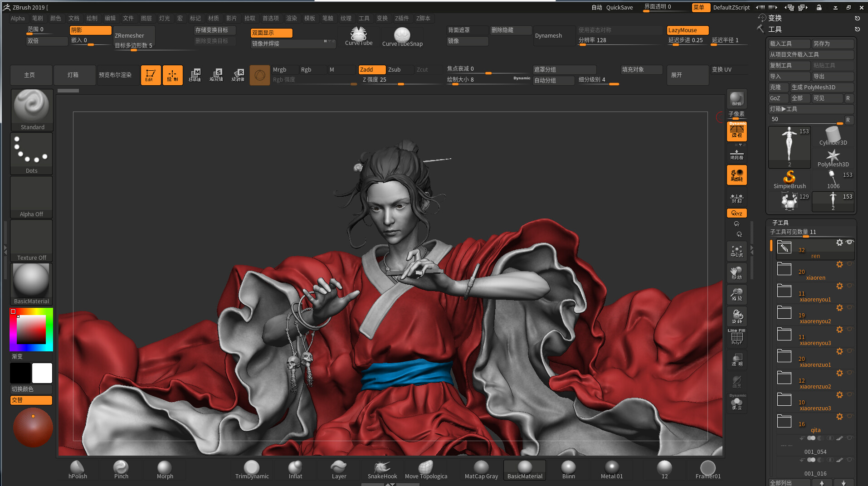868x486 pixels.
Task: Open the 渲染 render menu
Action: [292, 18]
